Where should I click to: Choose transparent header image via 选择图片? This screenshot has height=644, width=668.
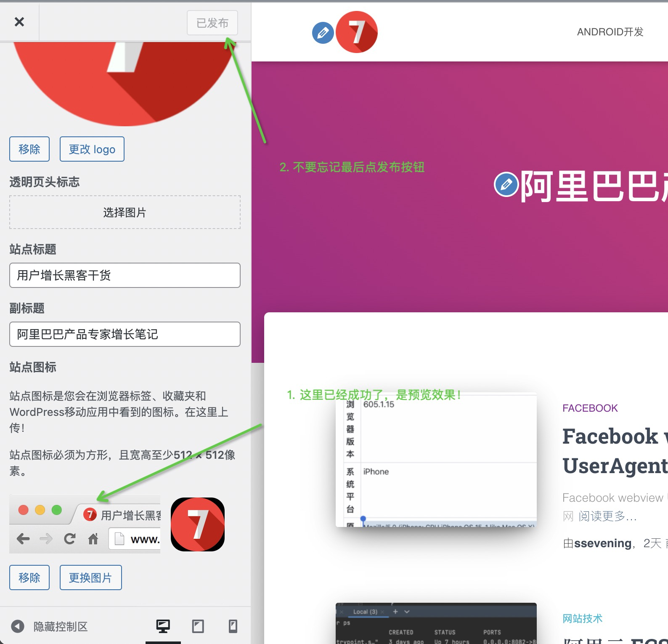tap(125, 212)
